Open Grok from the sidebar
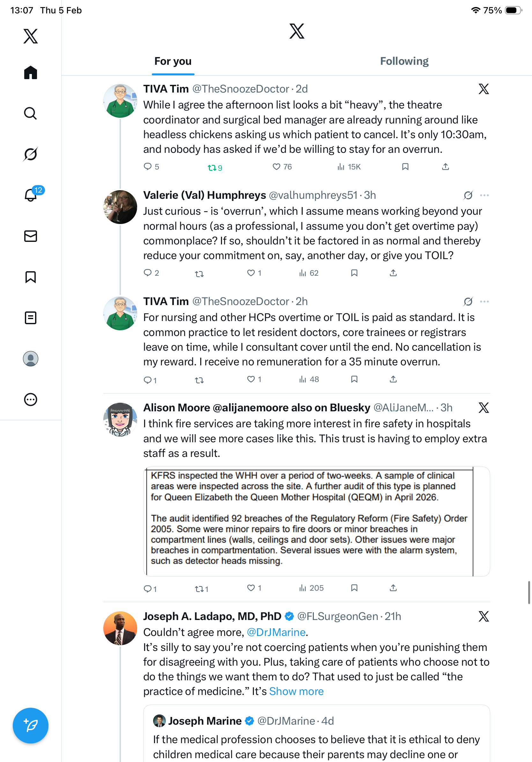Image resolution: width=532 pixels, height=762 pixels. [x=31, y=154]
